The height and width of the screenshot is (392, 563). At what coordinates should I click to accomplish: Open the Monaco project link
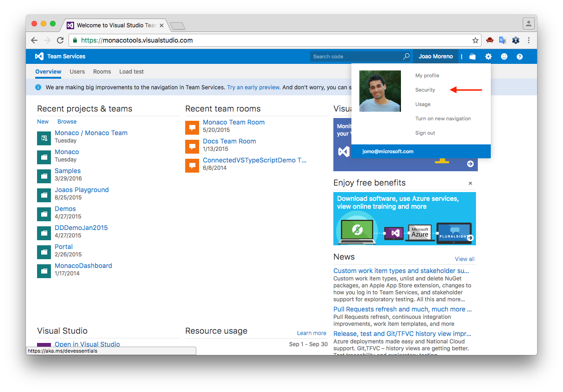pos(67,152)
